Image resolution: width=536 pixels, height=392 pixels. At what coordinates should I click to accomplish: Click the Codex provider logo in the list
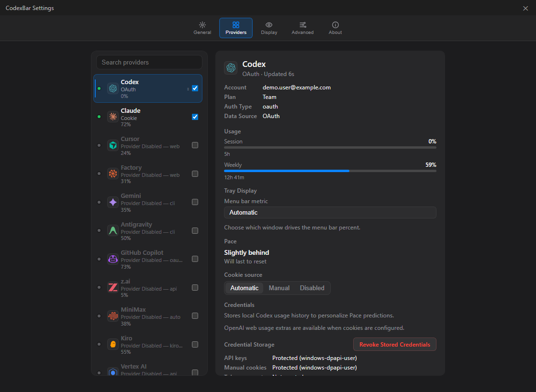pos(113,88)
